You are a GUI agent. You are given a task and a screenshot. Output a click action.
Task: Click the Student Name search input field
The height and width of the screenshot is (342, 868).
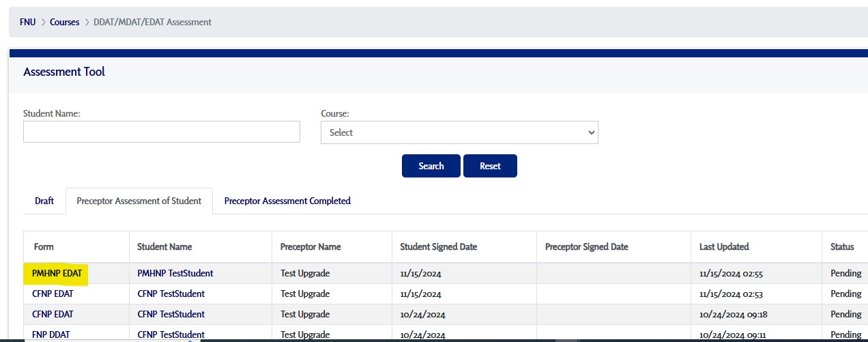pos(161,132)
